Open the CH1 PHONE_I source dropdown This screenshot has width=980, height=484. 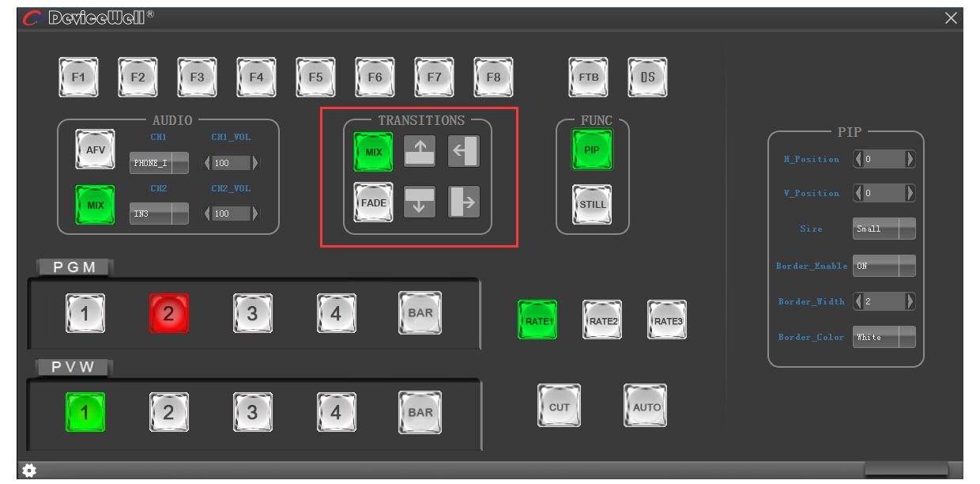(x=159, y=163)
